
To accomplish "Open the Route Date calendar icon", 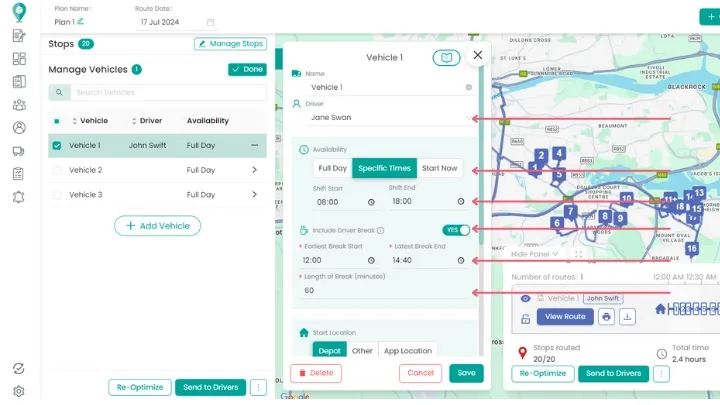I will coord(210,22).
